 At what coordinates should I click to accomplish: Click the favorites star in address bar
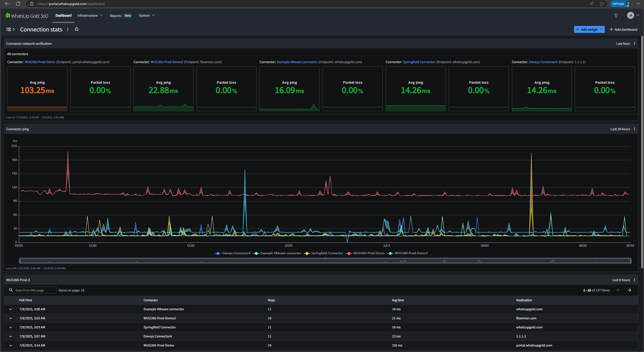point(601,4)
